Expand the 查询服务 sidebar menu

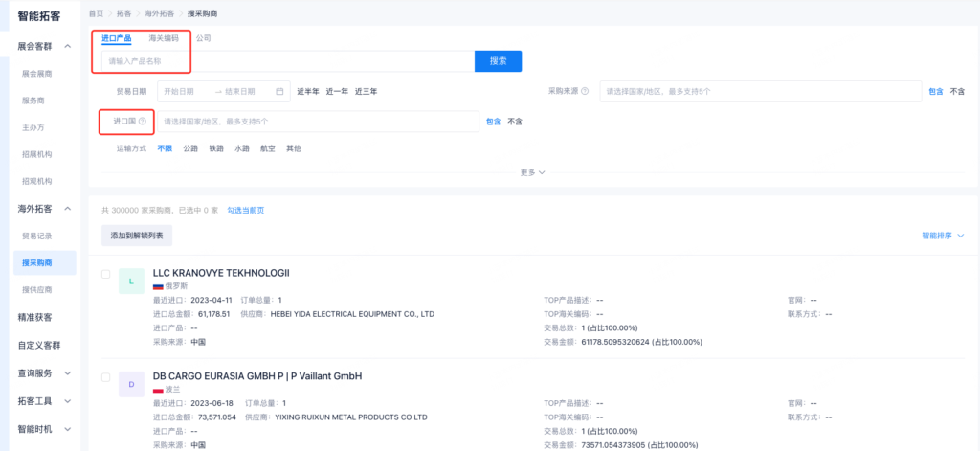(x=67, y=372)
